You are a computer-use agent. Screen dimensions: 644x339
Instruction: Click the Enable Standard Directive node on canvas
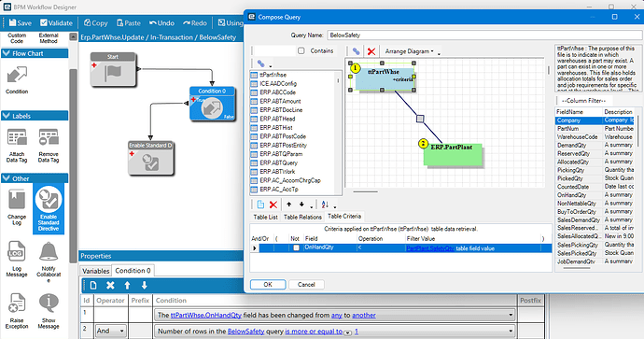click(x=150, y=158)
